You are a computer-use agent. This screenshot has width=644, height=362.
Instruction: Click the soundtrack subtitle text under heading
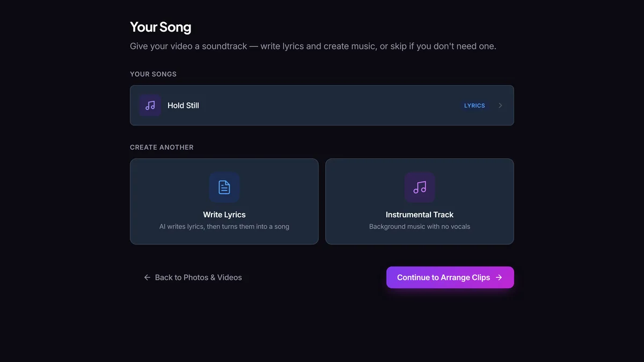pos(313,46)
